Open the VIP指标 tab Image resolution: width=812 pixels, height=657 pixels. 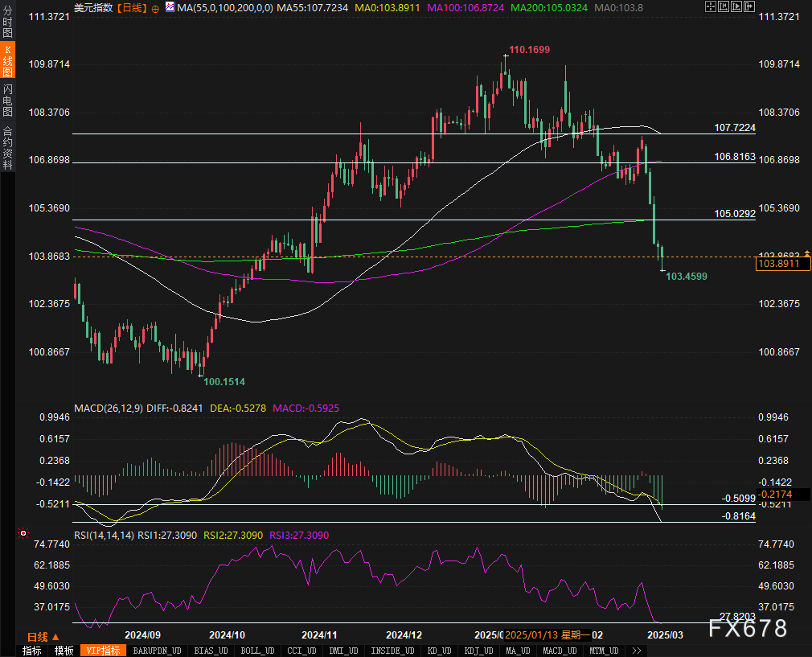tap(103, 651)
